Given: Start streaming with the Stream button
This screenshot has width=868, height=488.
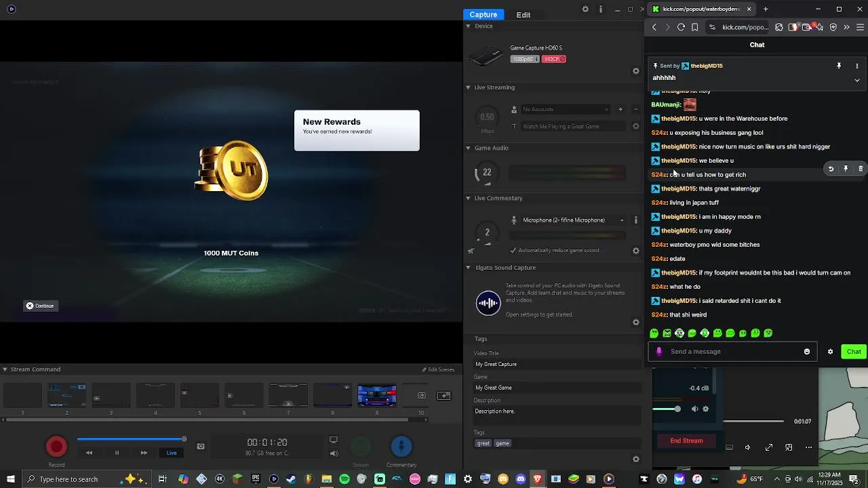Looking at the screenshot, I should 361,447.
